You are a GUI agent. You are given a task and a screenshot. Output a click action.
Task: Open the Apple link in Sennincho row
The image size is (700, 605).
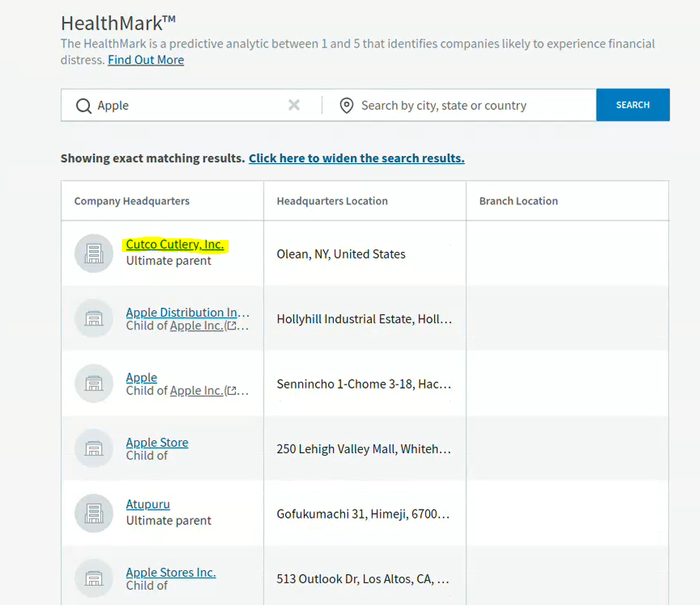tap(141, 377)
